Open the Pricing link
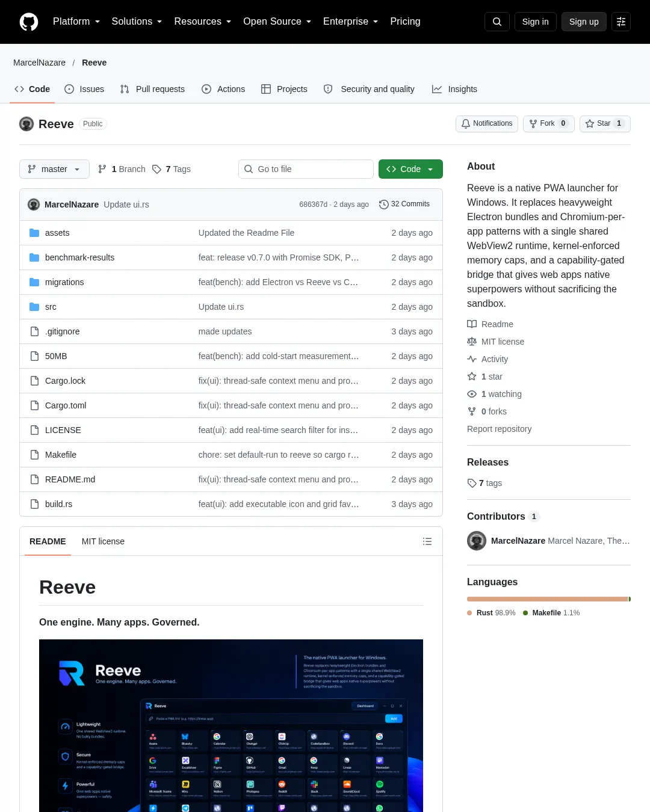Viewport: 650px width, 812px height. coord(405,22)
